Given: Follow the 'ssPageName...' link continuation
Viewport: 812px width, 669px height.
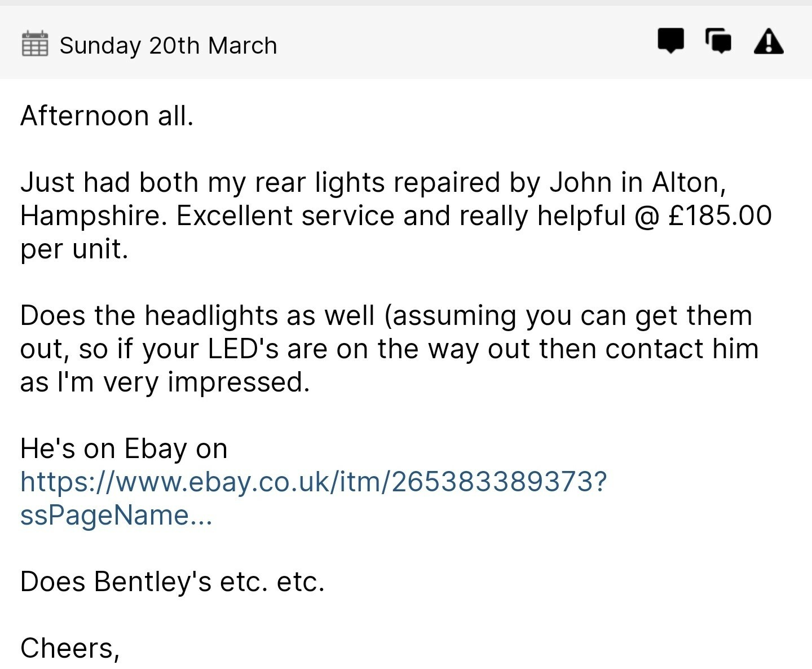Looking at the screenshot, I should click(x=116, y=515).
